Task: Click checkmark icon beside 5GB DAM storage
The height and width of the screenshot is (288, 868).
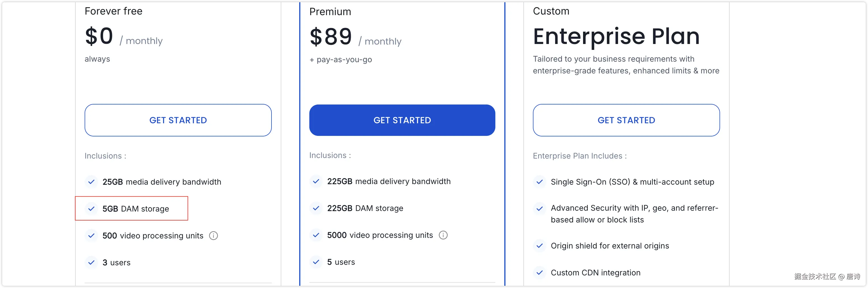Action: point(91,209)
